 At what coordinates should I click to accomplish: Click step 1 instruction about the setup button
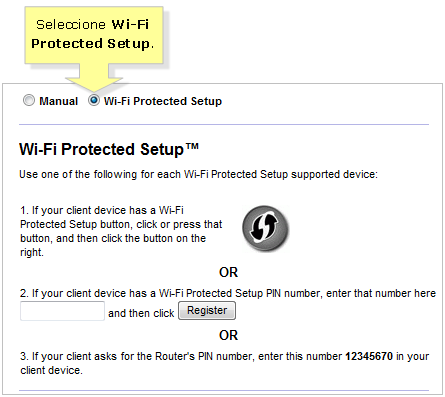(x=121, y=231)
